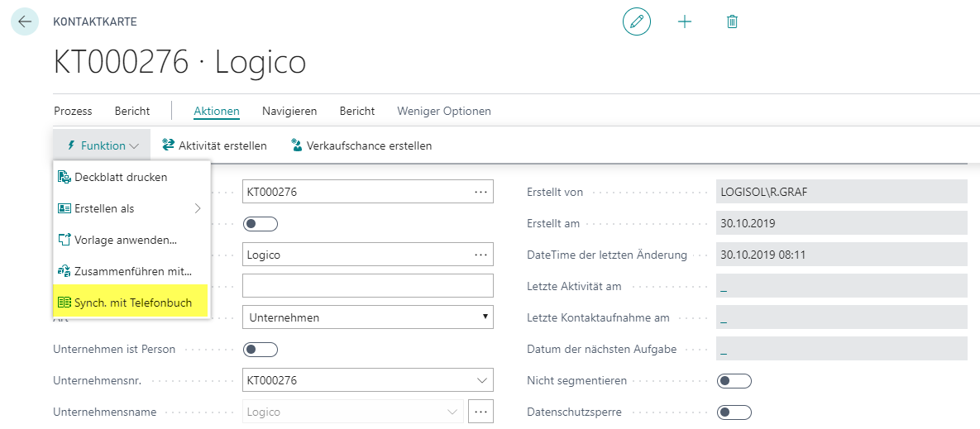Delete contact with trash icon

pyautogui.click(x=733, y=21)
